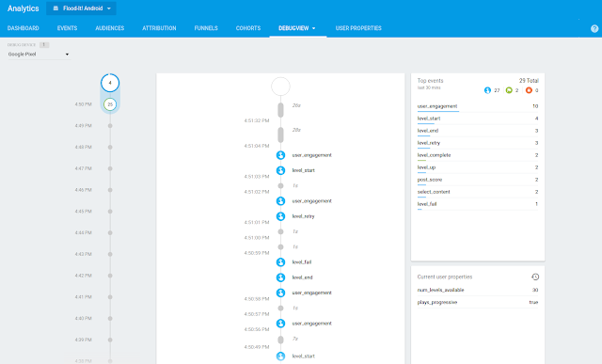Open the User Properties tab
The width and height of the screenshot is (602, 364).
click(358, 28)
